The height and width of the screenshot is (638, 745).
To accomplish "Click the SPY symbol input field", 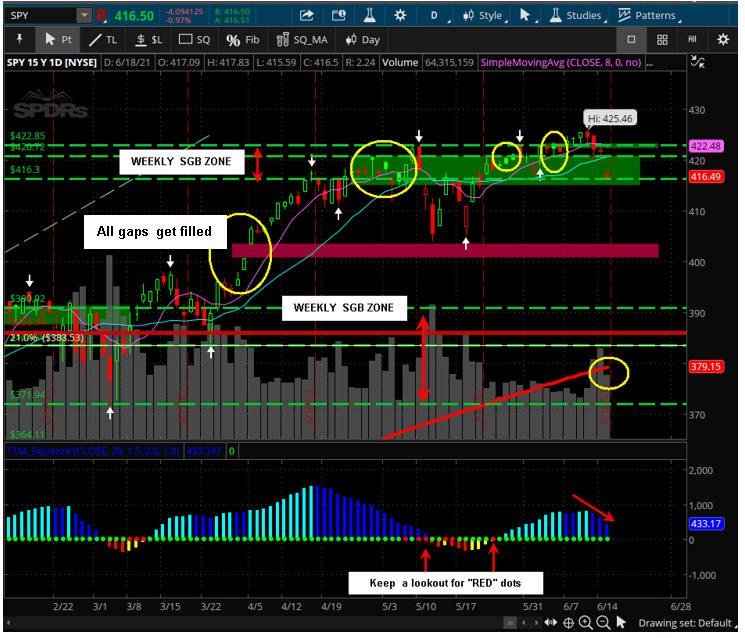I will [40, 15].
